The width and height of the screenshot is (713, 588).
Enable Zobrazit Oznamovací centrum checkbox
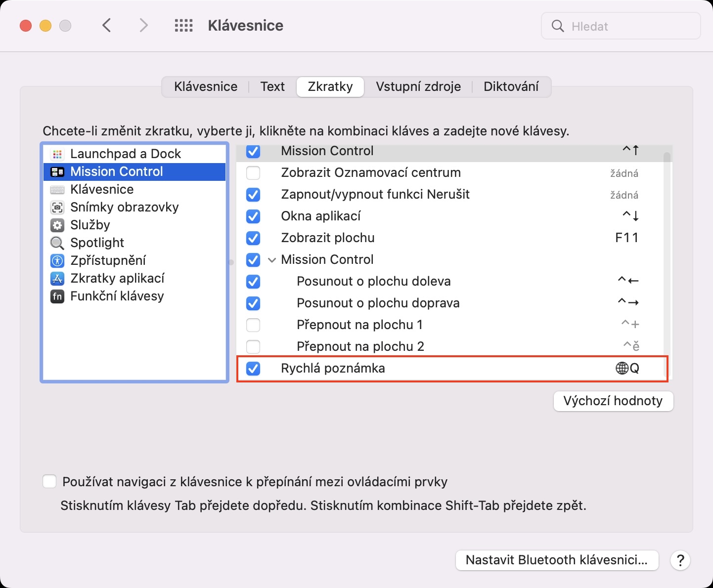253,173
